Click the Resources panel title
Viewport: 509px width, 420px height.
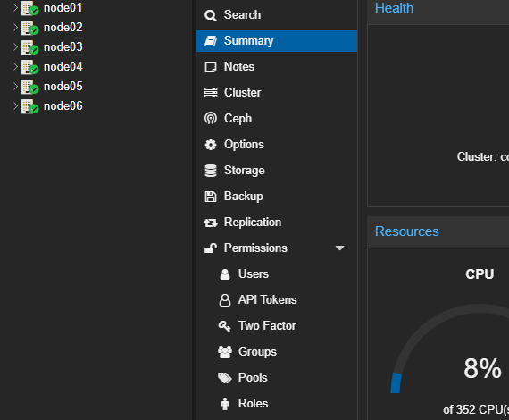pyautogui.click(x=406, y=231)
